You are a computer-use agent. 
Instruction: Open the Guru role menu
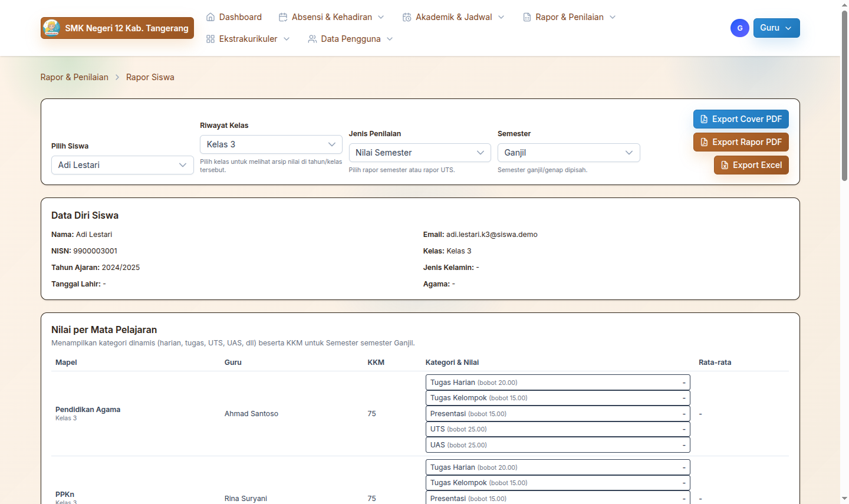click(x=776, y=28)
